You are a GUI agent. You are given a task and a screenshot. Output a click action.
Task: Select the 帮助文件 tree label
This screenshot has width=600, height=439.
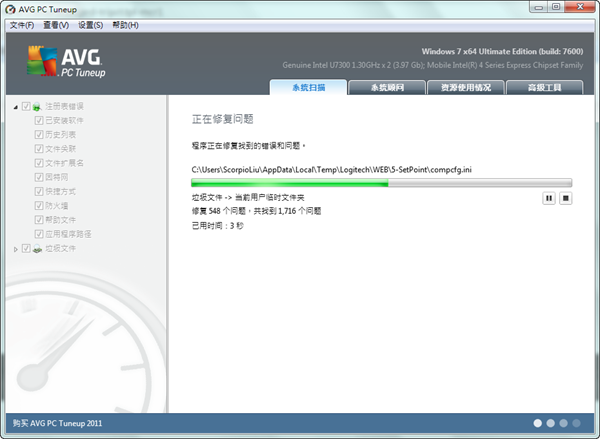[60, 220]
